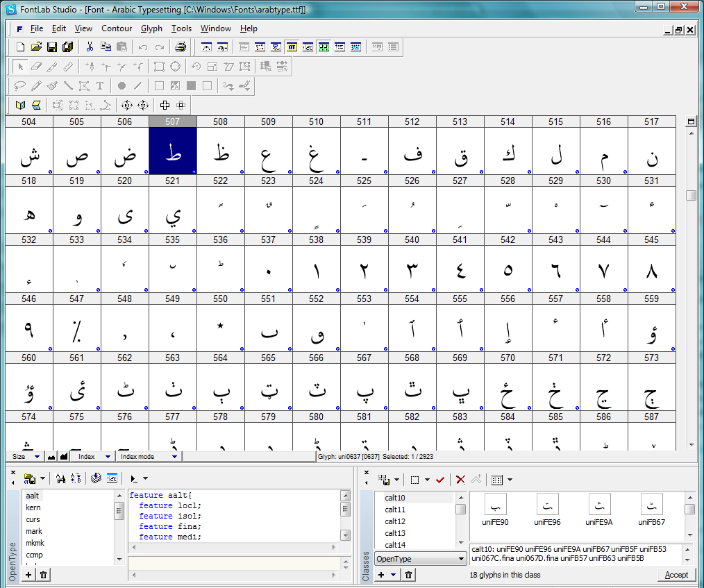Select the Meter ruler tool
704x588 pixels.
point(68,67)
